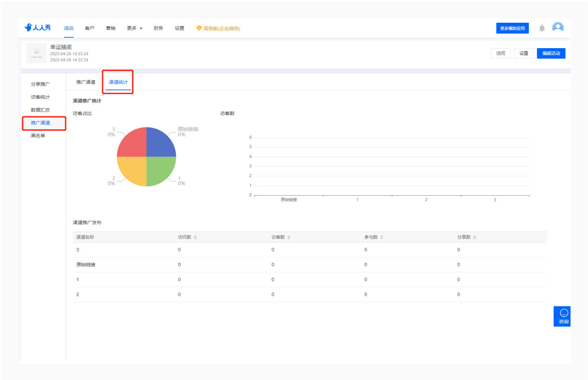Click the 原始链接 label on the bar chart axis
Viewport: 588px width, 380px height.
click(x=289, y=200)
